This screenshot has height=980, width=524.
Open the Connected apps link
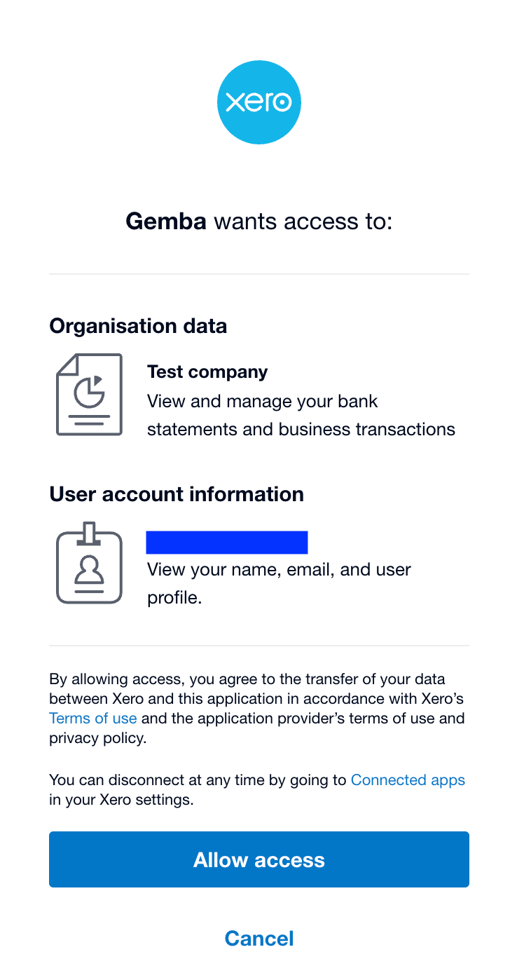408,780
